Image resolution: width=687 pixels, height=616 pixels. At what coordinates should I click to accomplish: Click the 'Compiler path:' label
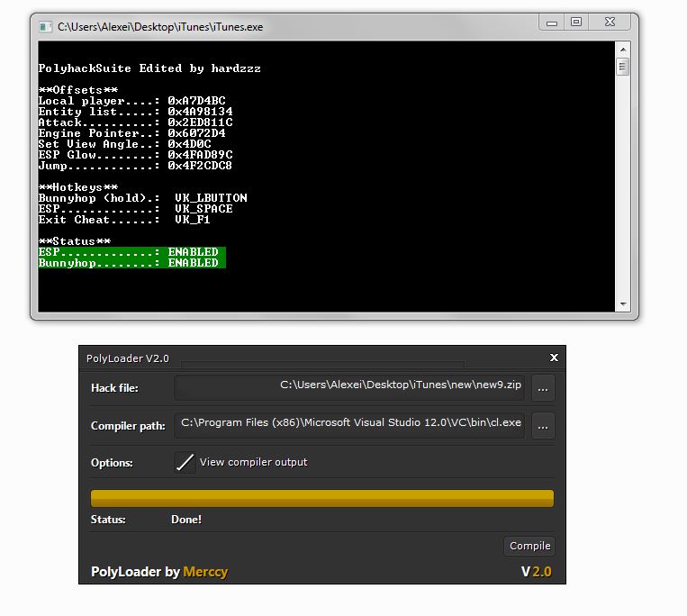pos(128,426)
